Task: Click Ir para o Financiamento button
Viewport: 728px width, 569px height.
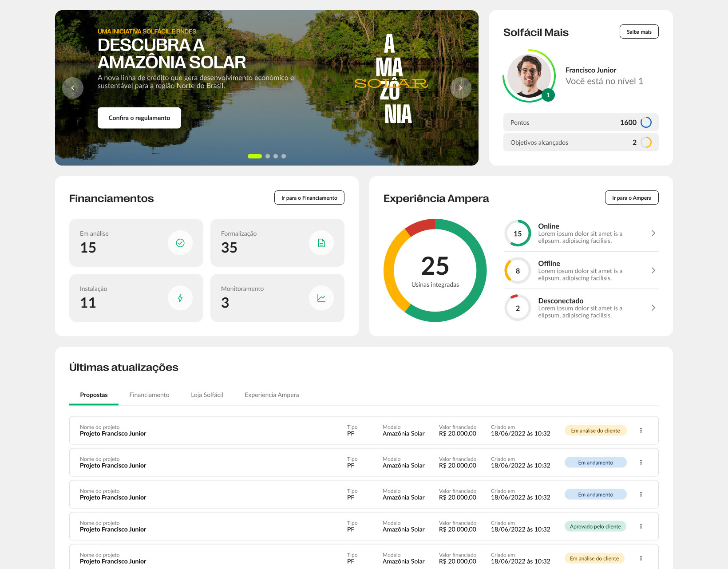Action: (x=309, y=198)
